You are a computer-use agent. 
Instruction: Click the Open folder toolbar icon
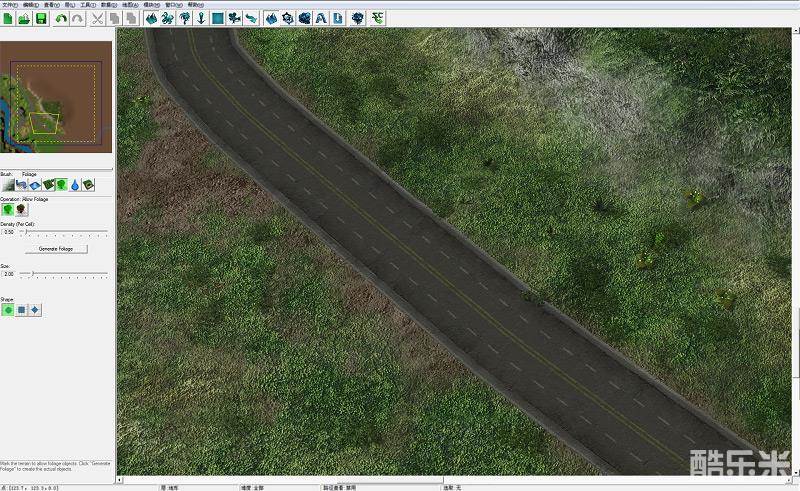pyautogui.click(x=24, y=18)
